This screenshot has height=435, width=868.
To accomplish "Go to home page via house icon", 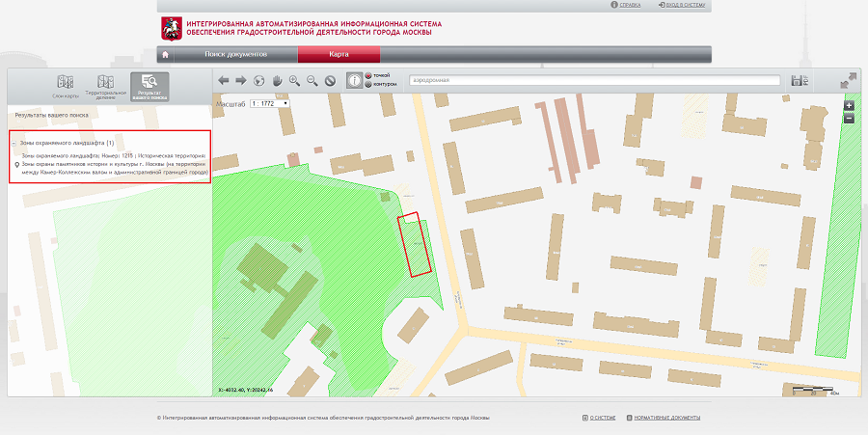I will pyautogui.click(x=165, y=54).
